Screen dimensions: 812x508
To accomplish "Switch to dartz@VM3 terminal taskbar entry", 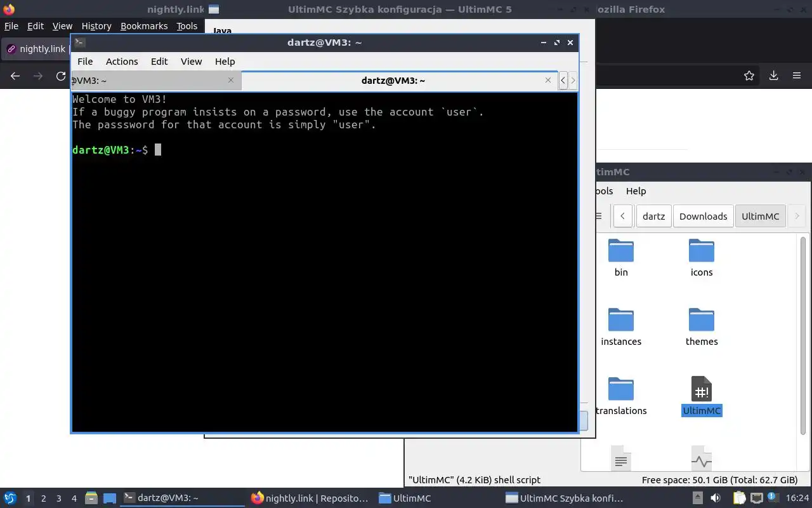I will click(182, 498).
